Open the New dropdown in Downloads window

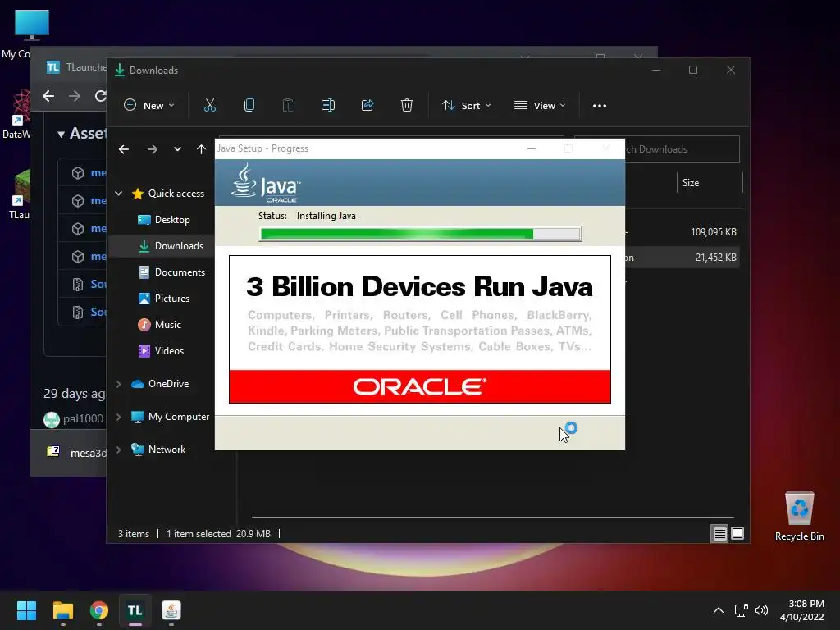[149, 106]
